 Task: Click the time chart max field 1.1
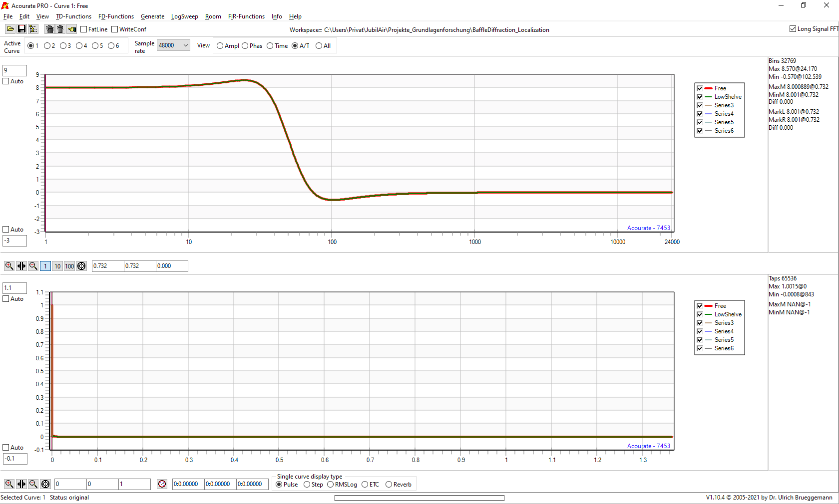point(14,288)
